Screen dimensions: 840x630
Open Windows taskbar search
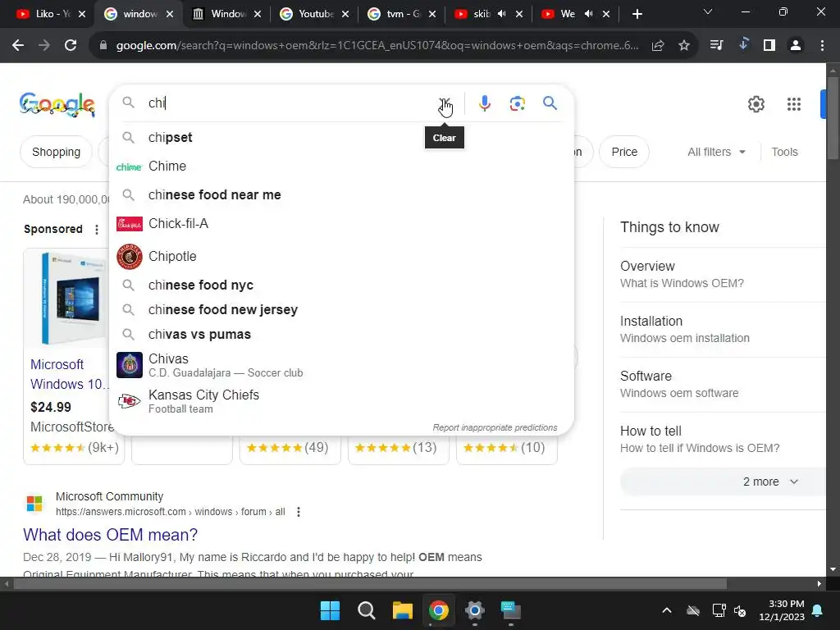(x=367, y=610)
